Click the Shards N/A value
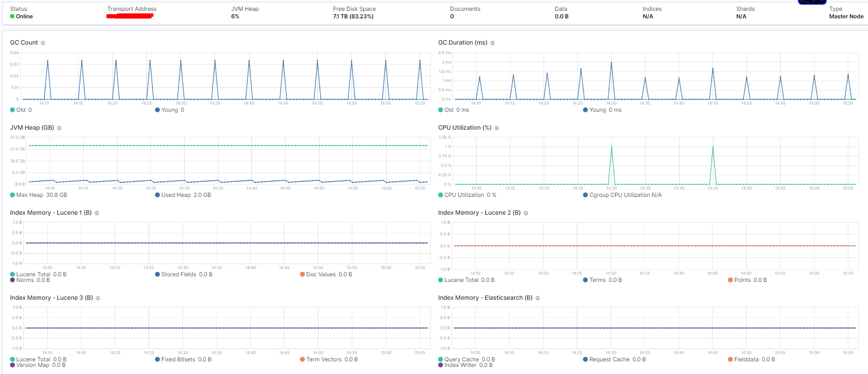The height and width of the screenshot is (374, 868). point(741,16)
